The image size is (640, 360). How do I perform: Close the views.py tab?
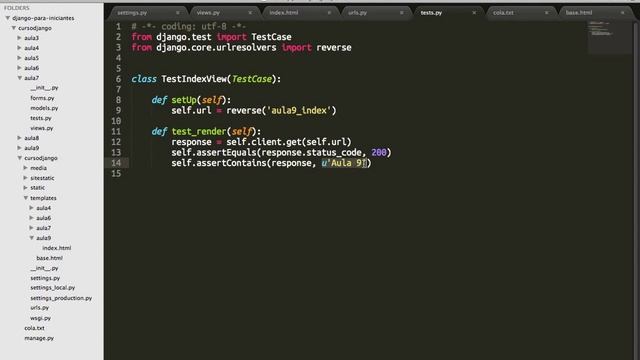(250, 13)
